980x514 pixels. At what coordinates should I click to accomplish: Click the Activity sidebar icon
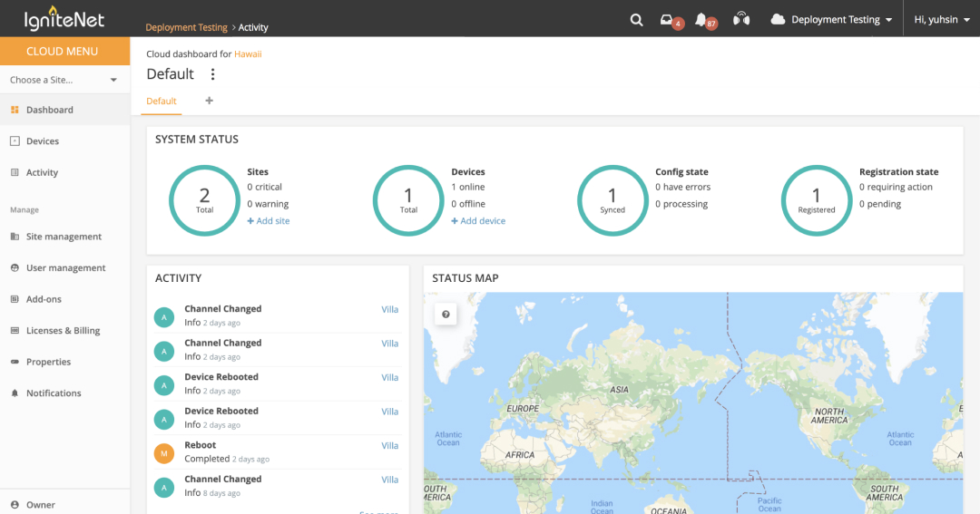click(15, 172)
